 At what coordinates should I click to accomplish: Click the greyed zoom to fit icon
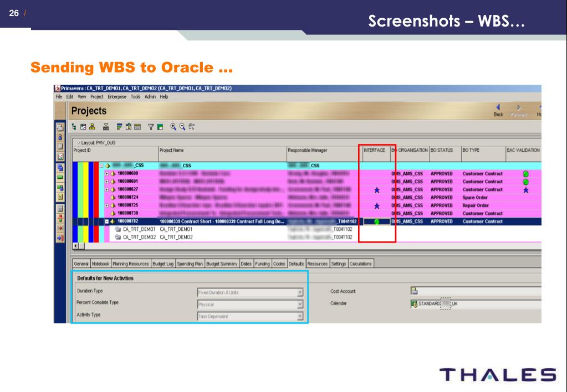tap(192, 127)
